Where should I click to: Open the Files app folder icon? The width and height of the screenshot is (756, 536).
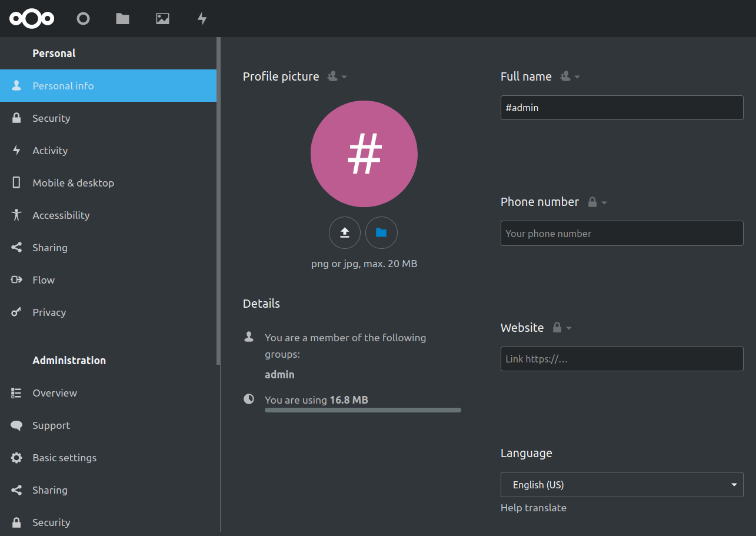[122, 19]
